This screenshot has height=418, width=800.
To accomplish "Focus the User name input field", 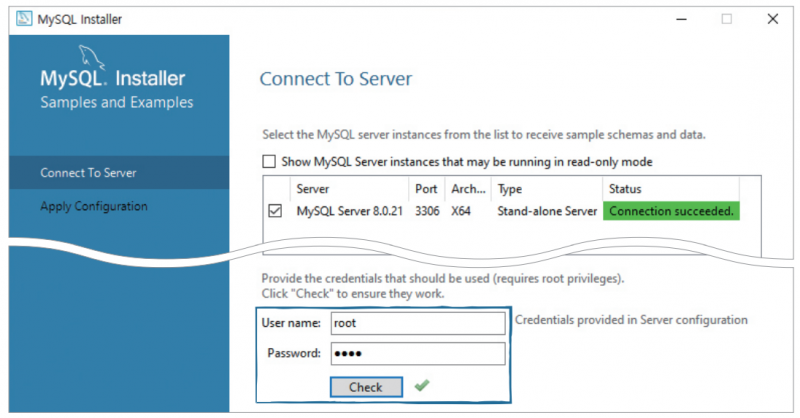I will click(417, 323).
